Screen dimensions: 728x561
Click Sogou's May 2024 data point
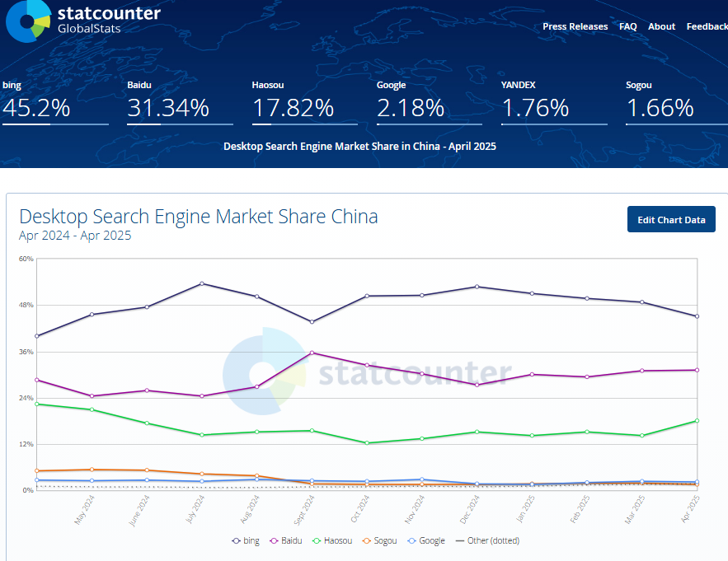tap(92, 470)
